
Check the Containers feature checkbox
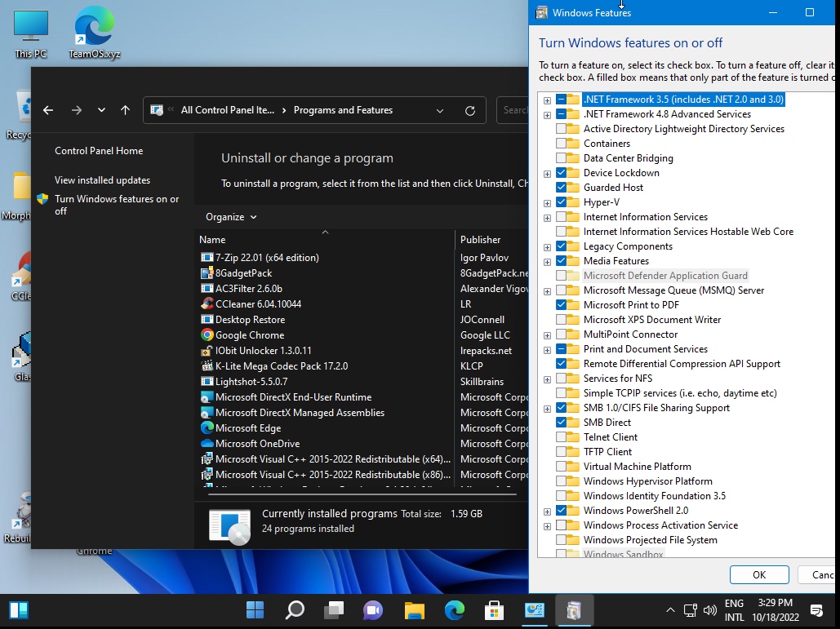(x=562, y=144)
